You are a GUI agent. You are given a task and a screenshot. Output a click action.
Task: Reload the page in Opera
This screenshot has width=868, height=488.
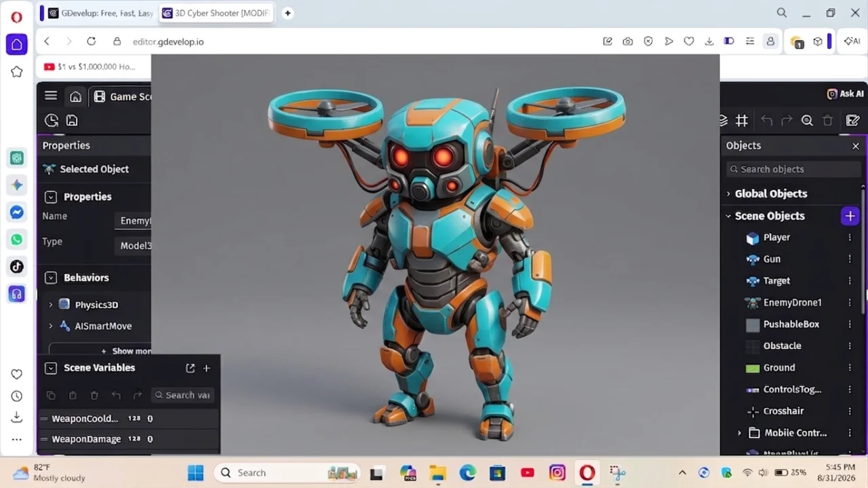pyautogui.click(x=91, y=41)
